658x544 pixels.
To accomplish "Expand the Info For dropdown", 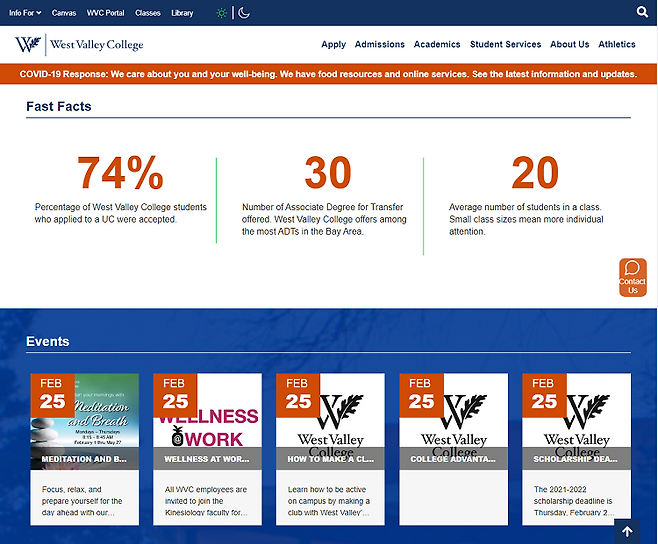I will pos(25,13).
